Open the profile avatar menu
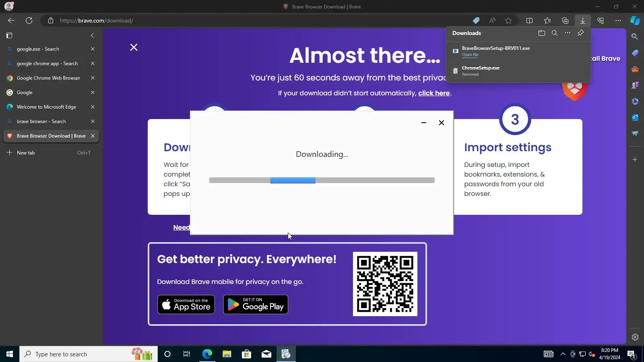Viewport: 644px width, 362px height. click(9, 6)
